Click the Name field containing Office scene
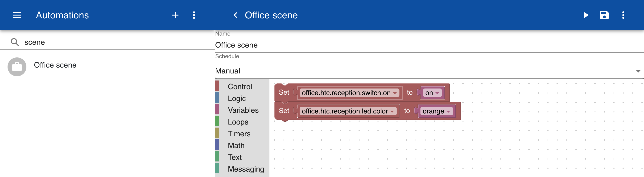The width and height of the screenshot is (644, 177). pyautogui.click(x=429, y=45)
